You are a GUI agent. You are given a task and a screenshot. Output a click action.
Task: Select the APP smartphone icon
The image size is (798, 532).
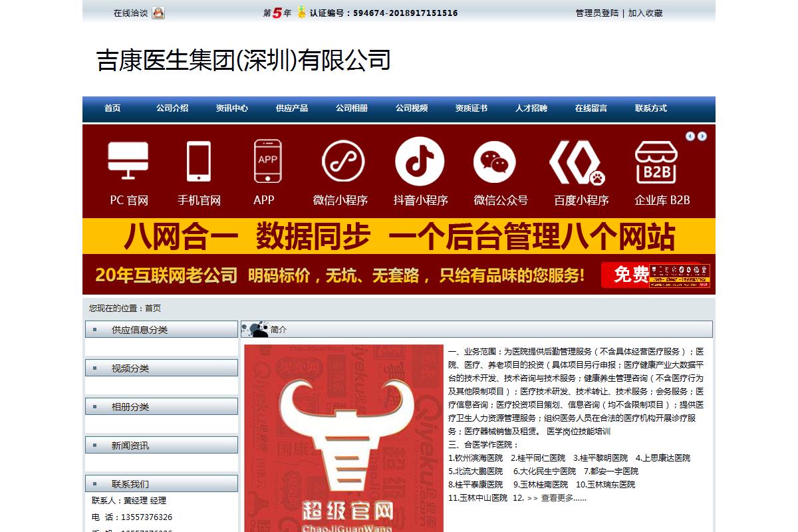[x=267, y=161]
